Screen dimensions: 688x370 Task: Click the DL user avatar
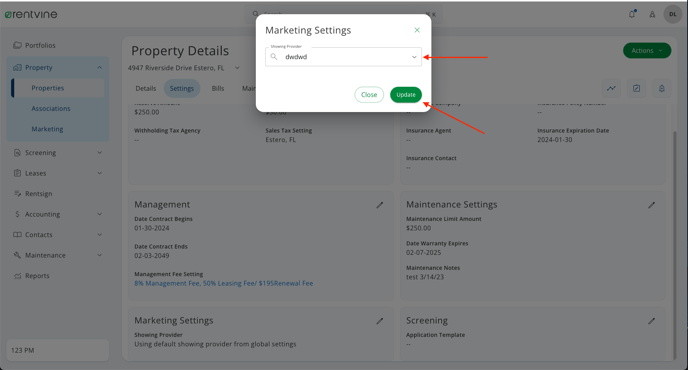tap(672, 14)
